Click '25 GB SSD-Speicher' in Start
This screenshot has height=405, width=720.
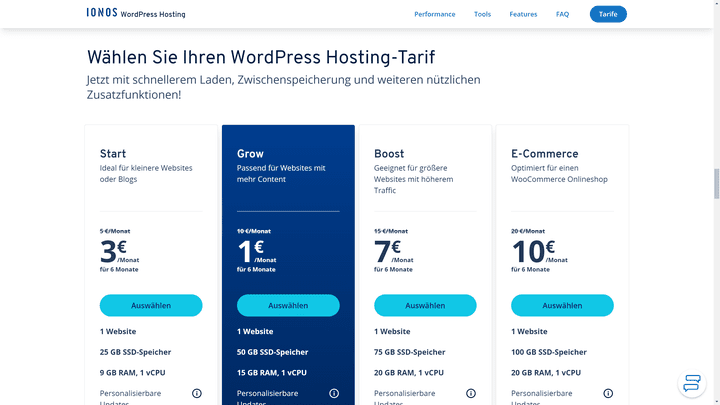point(135,352)
